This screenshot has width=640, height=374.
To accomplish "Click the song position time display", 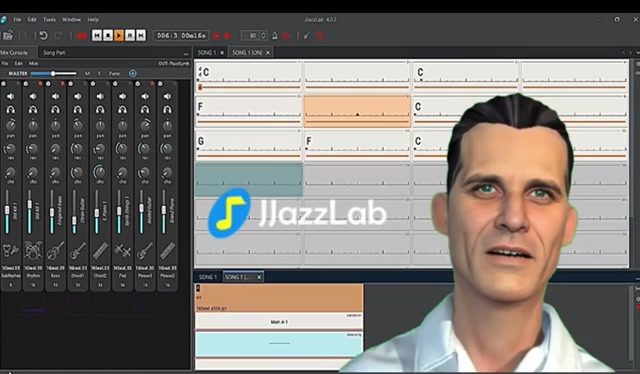I will (x=181, y=36).
